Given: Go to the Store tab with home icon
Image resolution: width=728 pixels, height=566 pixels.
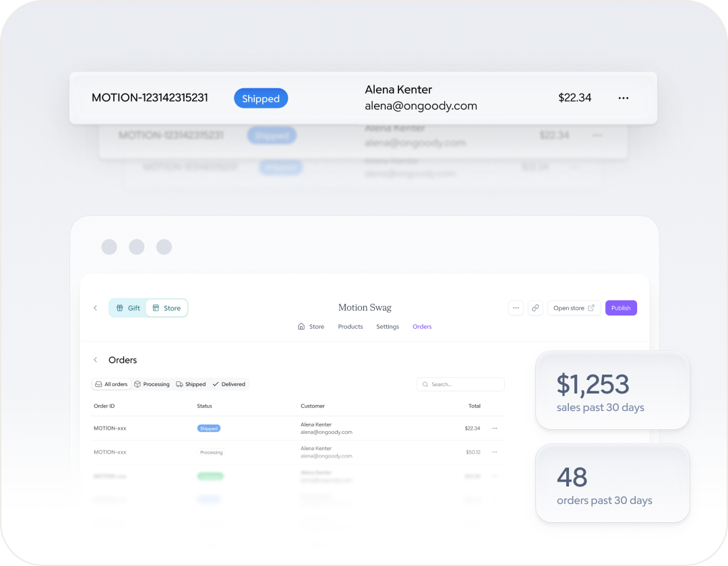Looking at the screenshot, I should [x=311, y=327].
